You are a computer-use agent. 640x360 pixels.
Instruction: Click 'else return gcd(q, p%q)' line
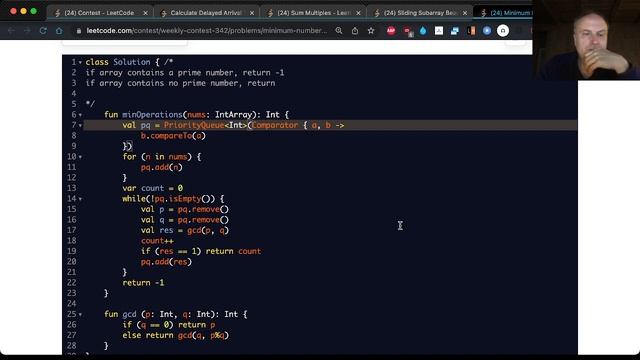point(176,336)
